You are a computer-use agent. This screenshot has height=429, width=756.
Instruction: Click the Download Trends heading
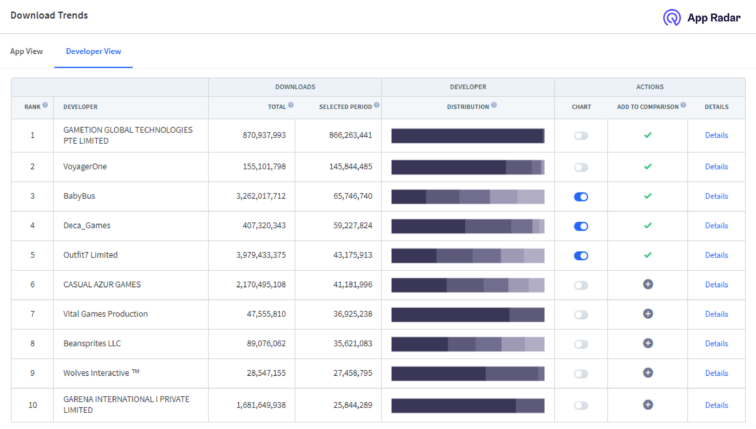(x=49, y=15)
